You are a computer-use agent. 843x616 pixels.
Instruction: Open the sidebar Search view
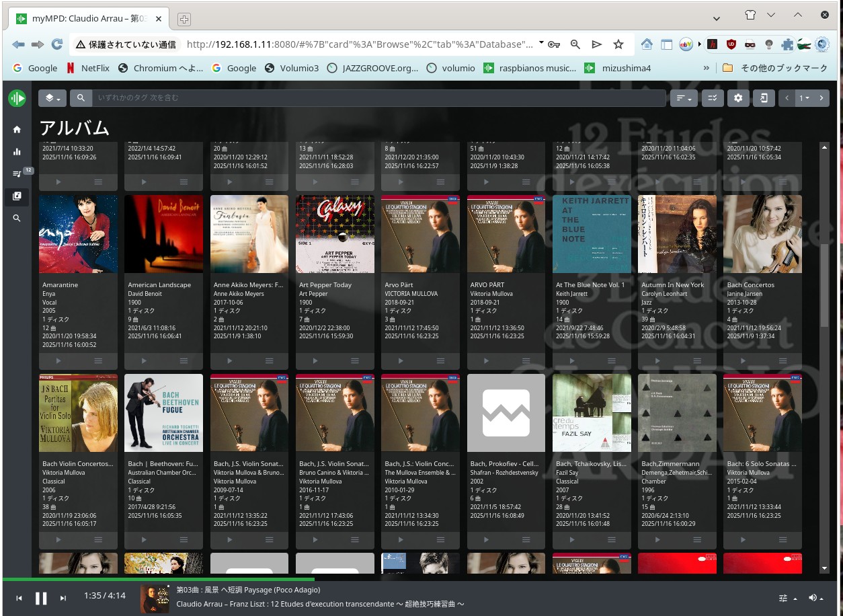17,219
